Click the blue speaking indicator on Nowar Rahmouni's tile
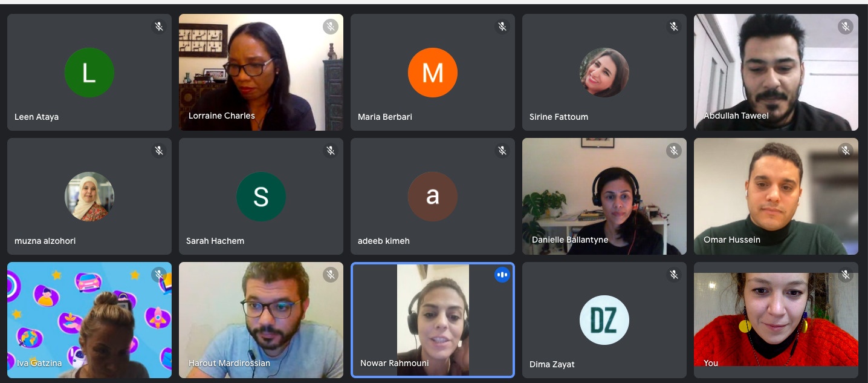The height and width of the screenshot is (383, 868). (x=502, y=275)
